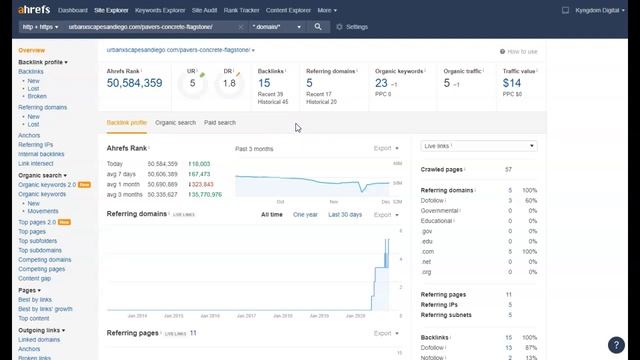Screen dimensions: 640x360
Task: Click the ahrefs logo
Action: click(x=34, y=10)
